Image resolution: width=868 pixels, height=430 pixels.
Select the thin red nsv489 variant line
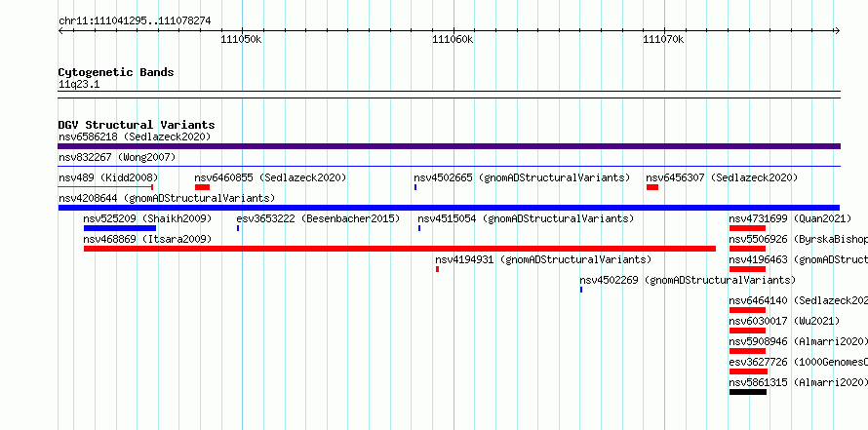105,187
